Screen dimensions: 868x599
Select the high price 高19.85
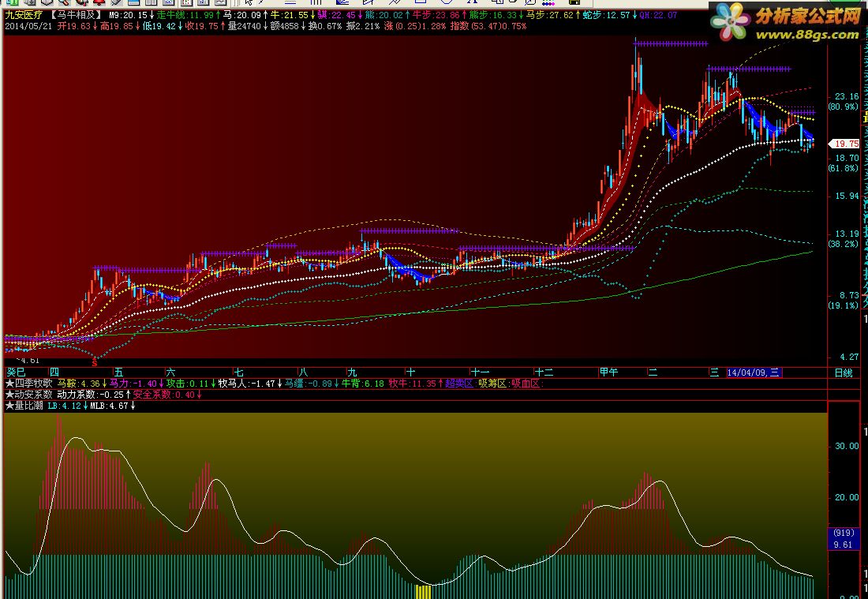(116, 26)
